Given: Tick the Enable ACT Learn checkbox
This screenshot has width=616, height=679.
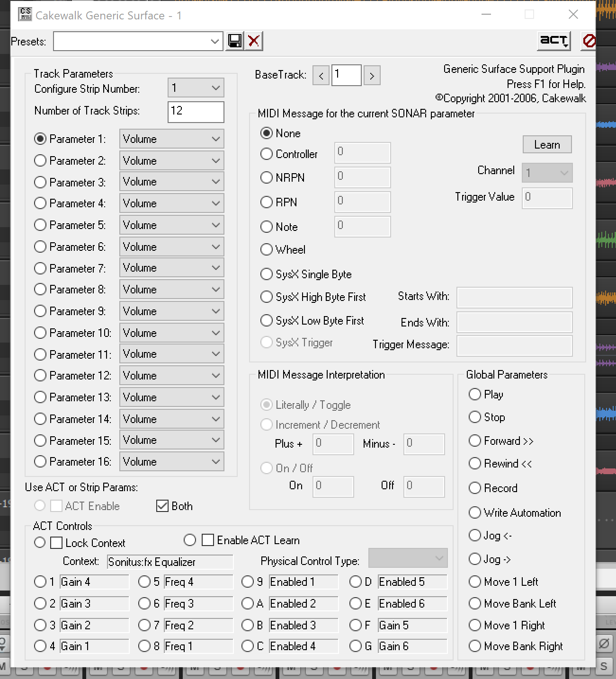Looking at the screenshot, I should pyautogui.click(x=208, y=540).
